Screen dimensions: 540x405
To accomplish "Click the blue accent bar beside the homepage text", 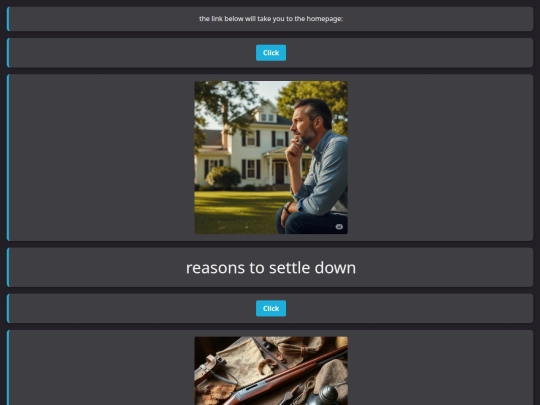I will pos(8,19).
